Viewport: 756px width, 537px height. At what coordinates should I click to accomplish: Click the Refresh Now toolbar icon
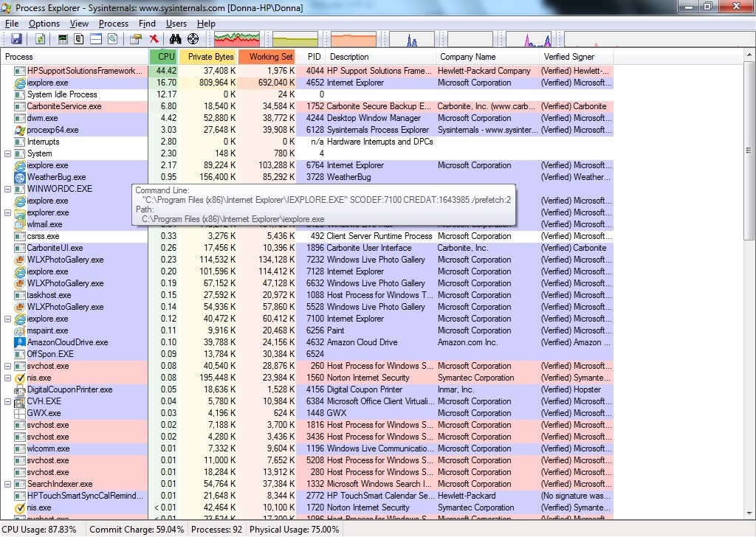pyautogui.click(x=40, y=39)
